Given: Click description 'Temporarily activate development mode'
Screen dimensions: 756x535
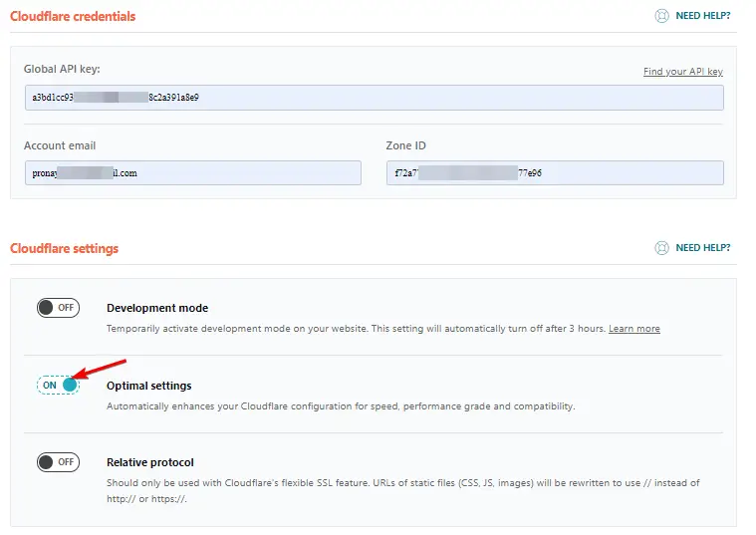Looking at the screenshot, I should pos(357,329).
